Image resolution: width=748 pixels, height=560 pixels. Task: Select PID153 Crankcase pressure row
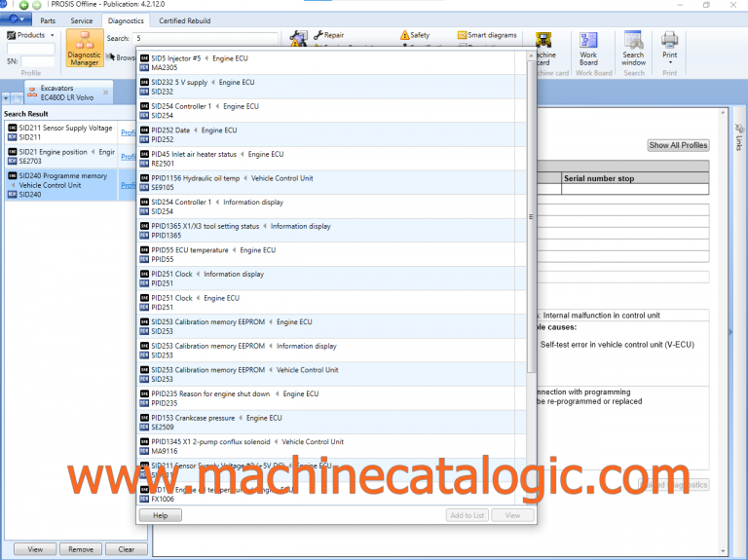click(x=332, y=422)
